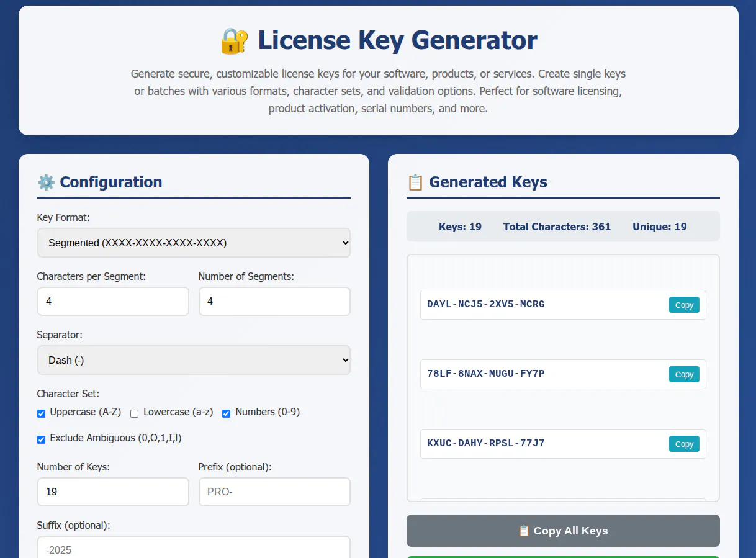The width and height of the screenshot is (756, 558).
Task: Click the lock icon in title
Action: (234, 41)
